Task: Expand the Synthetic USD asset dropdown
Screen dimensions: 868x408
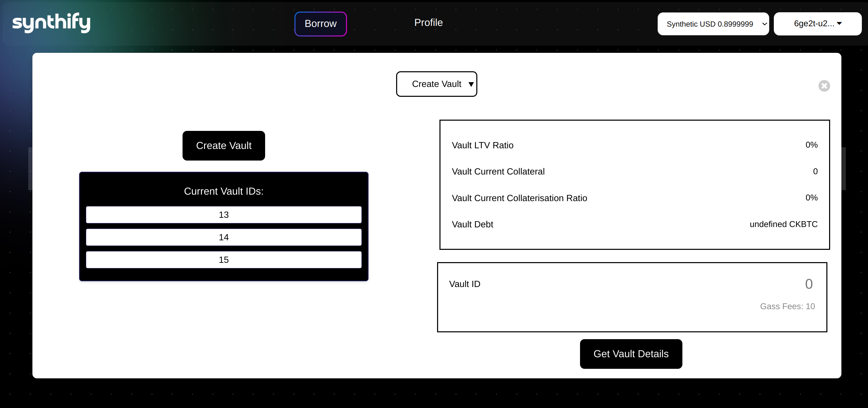Action: 713,24
